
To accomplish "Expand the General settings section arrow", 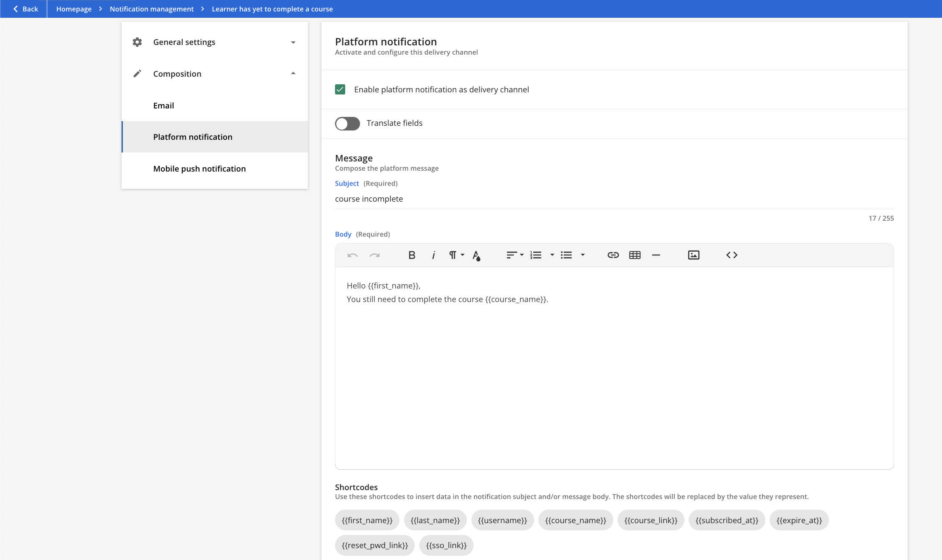I will (x=293, y=42).
